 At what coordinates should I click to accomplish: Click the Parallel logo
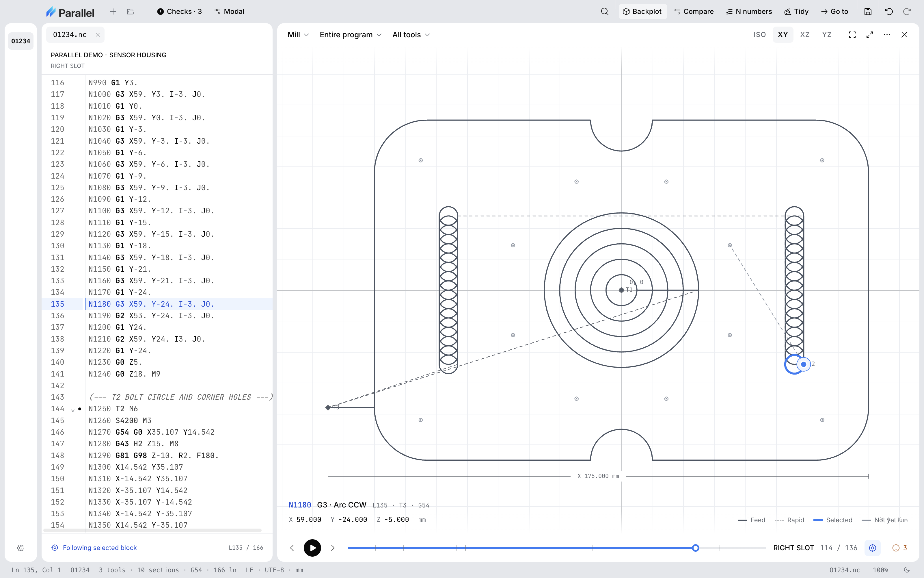pyautogui.click(x=70, y=12)
